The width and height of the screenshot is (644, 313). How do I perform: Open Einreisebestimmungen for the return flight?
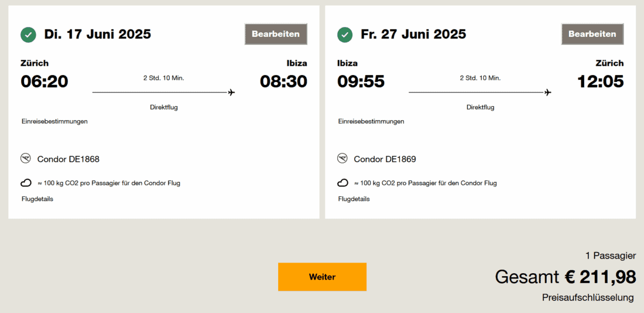tap(371, 121)
